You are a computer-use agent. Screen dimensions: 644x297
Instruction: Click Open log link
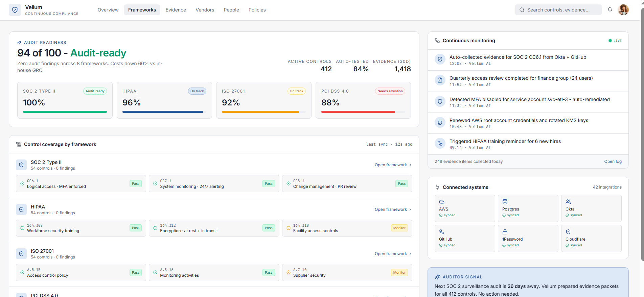[x=613, y=162]
